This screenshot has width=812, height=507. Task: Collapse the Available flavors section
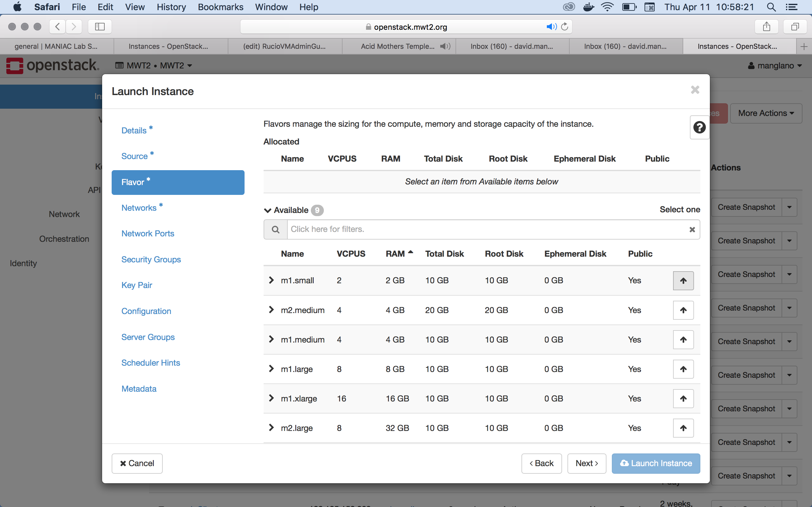coord(267,210)
